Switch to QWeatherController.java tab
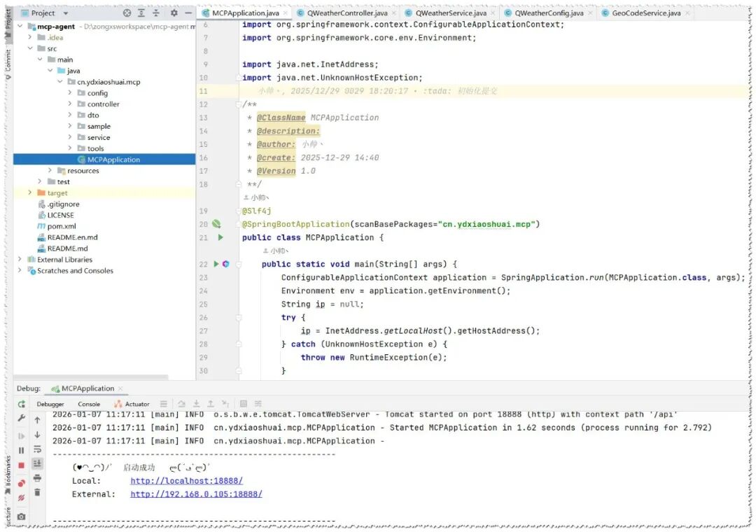The height and width of the screenshot is (532, 756). pyautogui.click(x=346, y=13)
